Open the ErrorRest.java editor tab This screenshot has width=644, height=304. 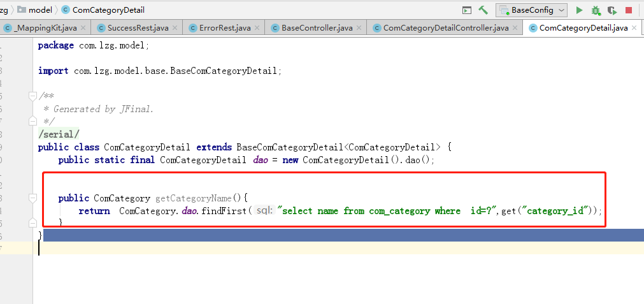pyautogui.click(x=224, y=28)
